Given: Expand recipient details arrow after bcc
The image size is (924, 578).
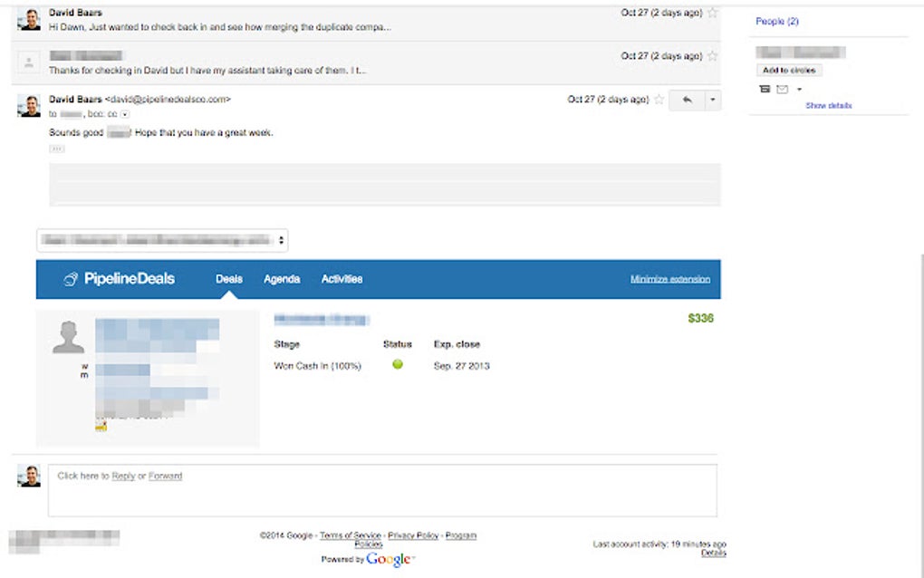Looking at the screenshot, I should 125,114.
